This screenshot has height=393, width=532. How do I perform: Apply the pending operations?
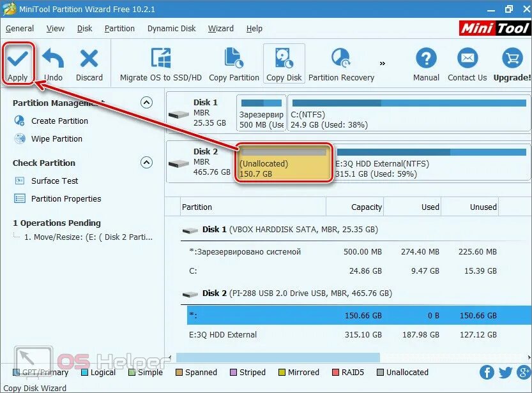click(18, 64)
